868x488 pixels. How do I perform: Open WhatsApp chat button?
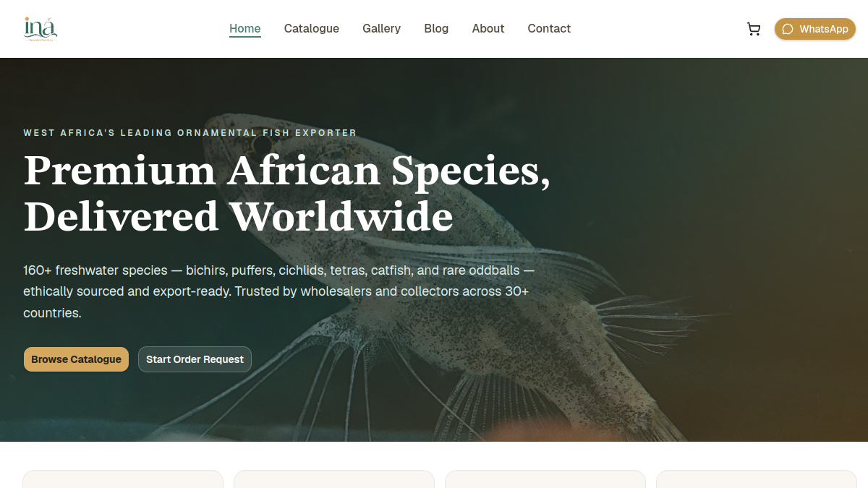815,29
